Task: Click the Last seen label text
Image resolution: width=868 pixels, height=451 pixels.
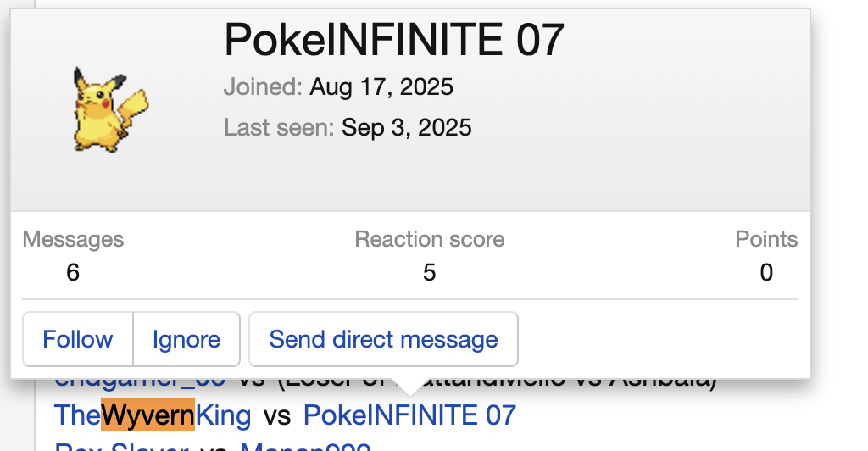Action: 279,128
